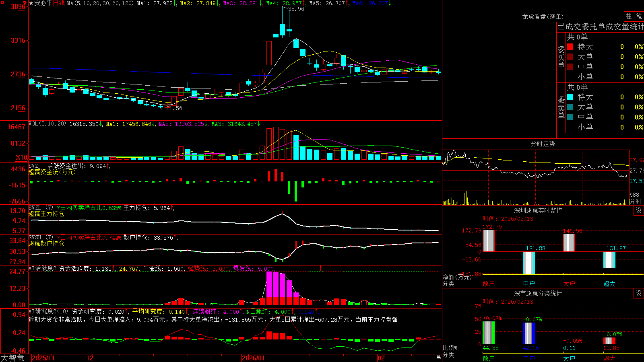Click the 2025/11 date marker on timeline
644x362 pixels.
pyautogui.click(x=43, y=358)
